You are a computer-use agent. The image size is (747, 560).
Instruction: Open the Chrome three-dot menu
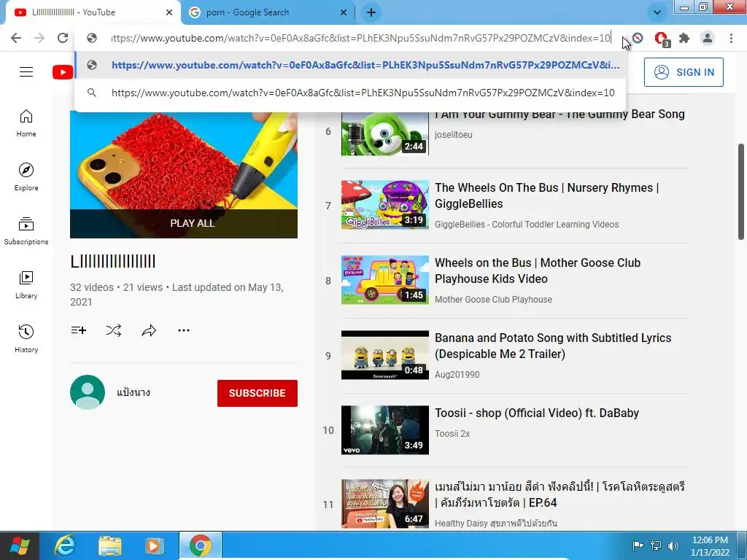coord(731,38)
